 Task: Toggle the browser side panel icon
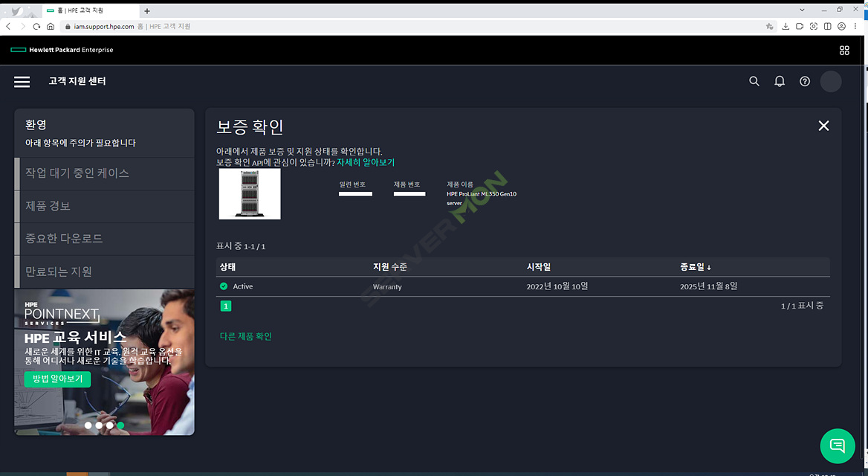828,26
